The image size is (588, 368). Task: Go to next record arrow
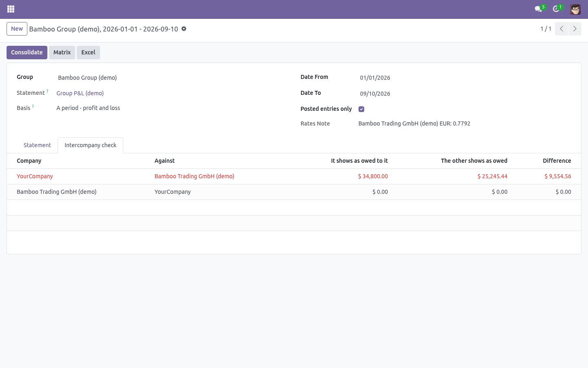tap(575, 29)
